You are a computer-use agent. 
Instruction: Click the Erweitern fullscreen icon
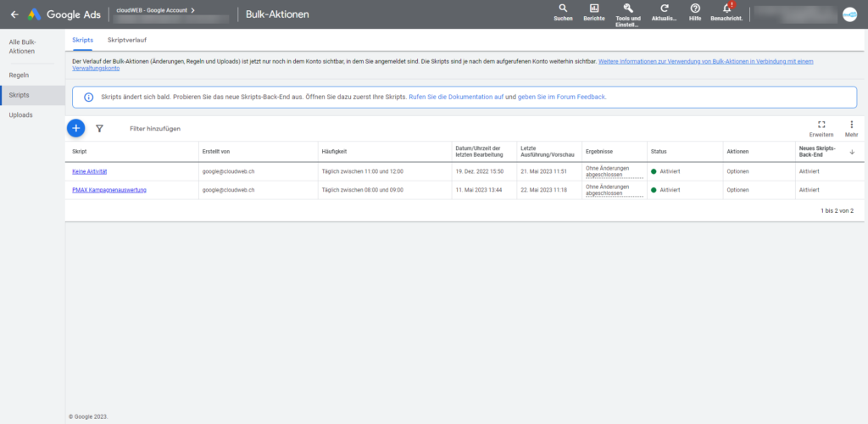[821, 125]
